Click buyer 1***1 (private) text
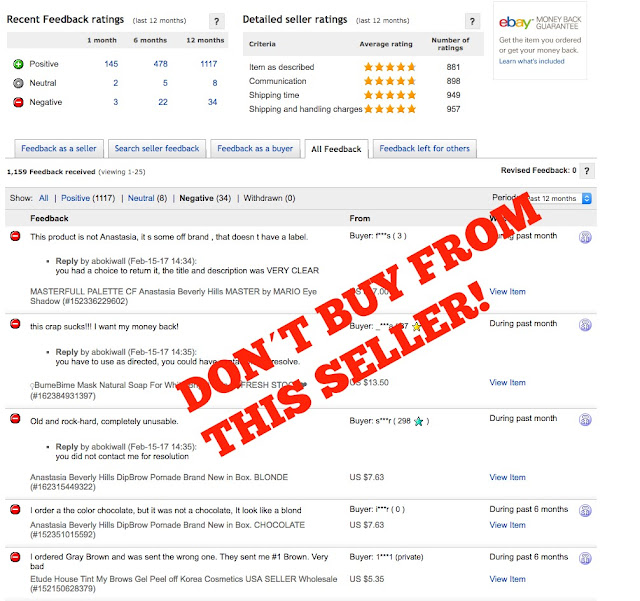This screenshot has width=640, height=601. (386, 557)
